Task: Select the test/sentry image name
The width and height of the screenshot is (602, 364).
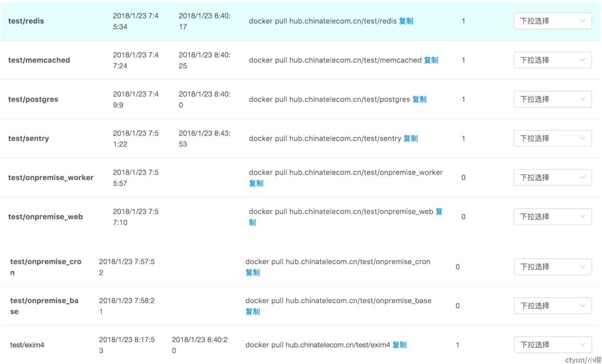Action: point(28,139)
